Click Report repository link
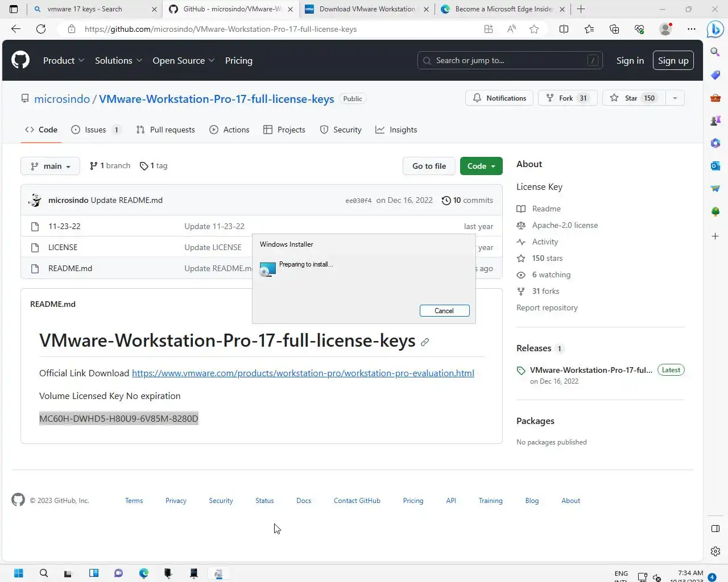This screenshot has height=582, width=728. 547,307
